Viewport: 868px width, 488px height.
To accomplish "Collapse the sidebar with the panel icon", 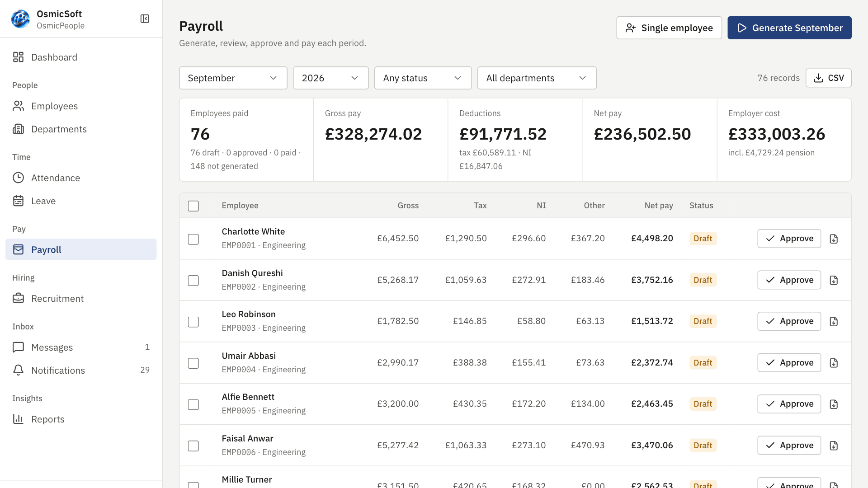I will pyautogui.click(x=145, y=19).
